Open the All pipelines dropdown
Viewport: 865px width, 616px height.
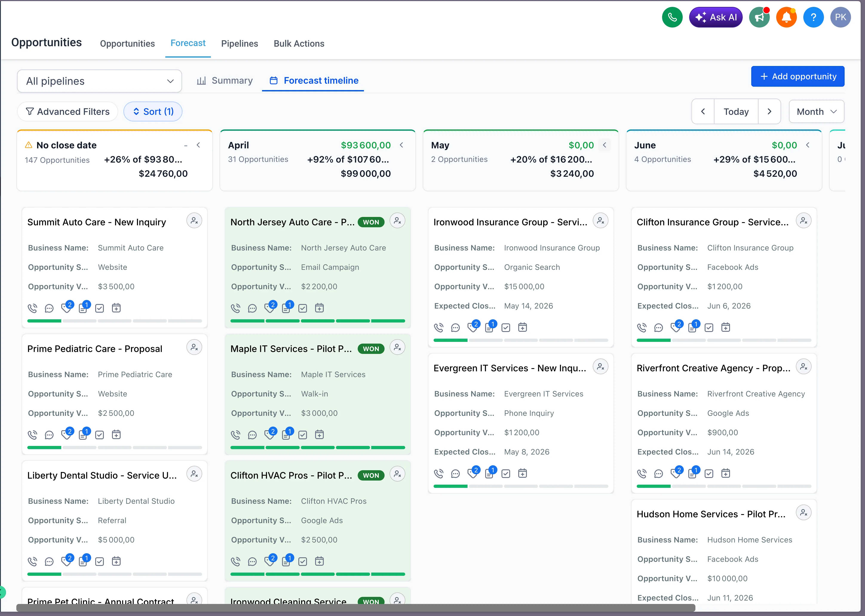click(99, 81)
